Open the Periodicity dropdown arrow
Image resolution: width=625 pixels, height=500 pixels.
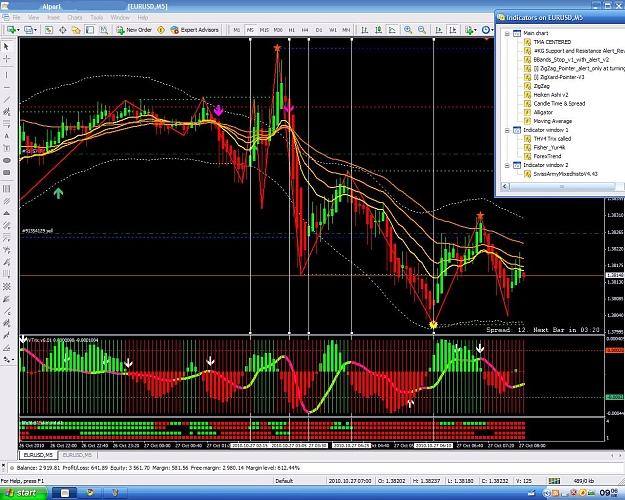pos(492,30)
